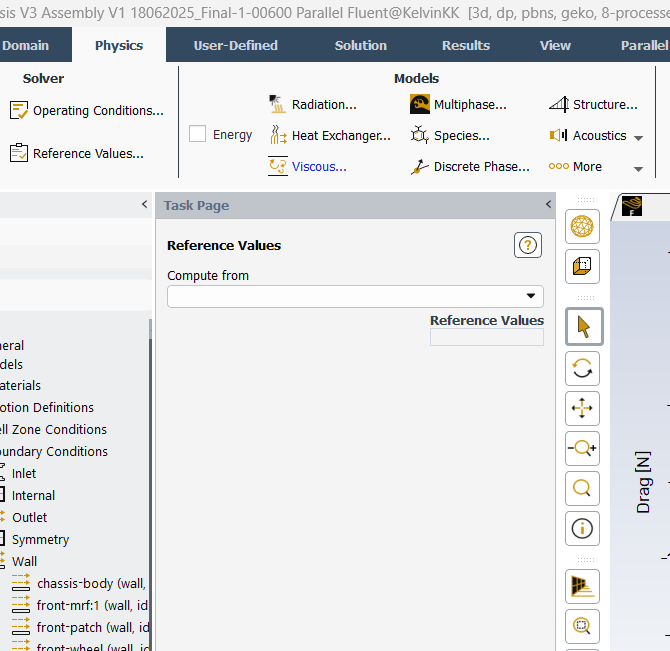Select the magnifier zoom tool
The width and height of the screenshot is (670, 651).
click(x=582, y=488)
